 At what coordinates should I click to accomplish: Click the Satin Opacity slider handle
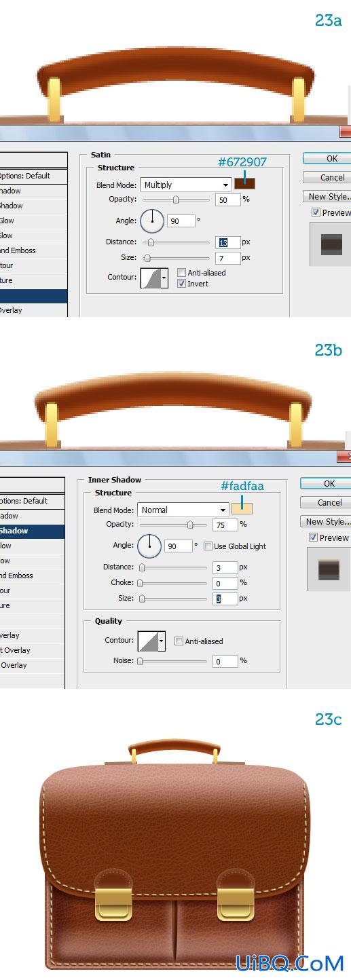click(176, 200)
